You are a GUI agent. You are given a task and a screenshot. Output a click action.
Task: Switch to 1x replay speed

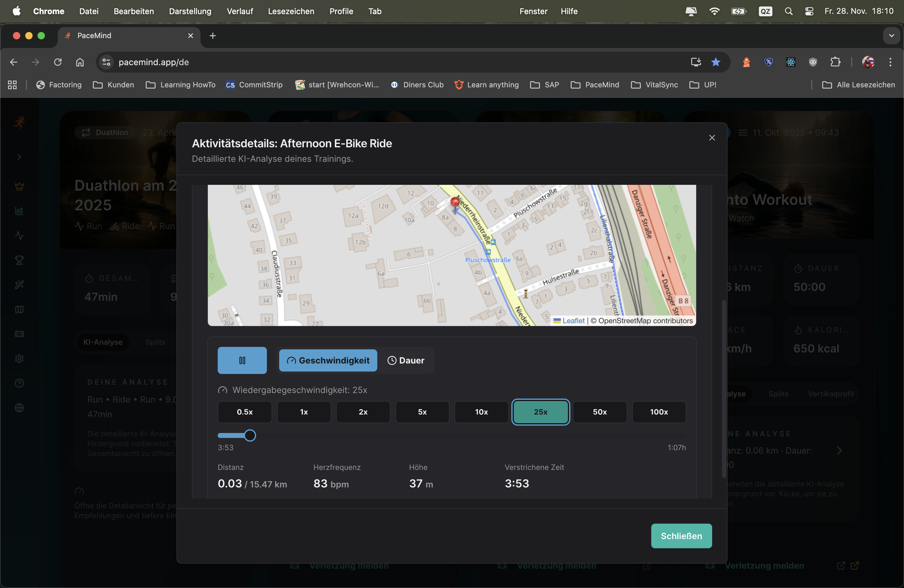click(x=303, y=412)
